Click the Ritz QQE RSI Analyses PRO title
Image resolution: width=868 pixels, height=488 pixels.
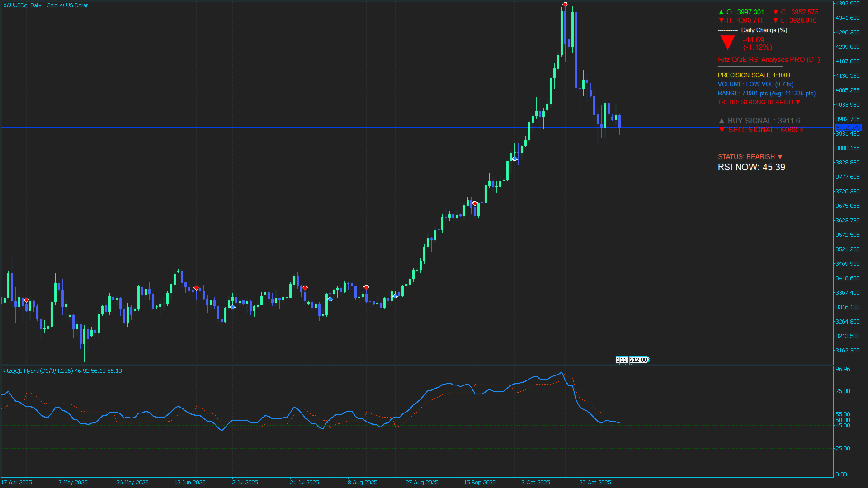769,60
